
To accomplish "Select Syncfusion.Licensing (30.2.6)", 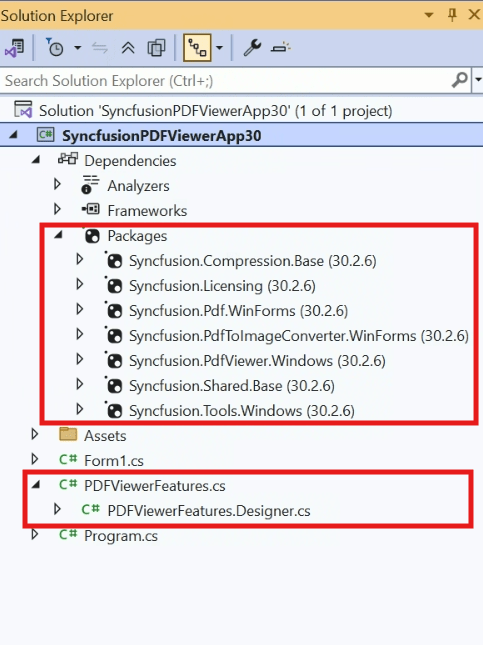I will 222,286.
